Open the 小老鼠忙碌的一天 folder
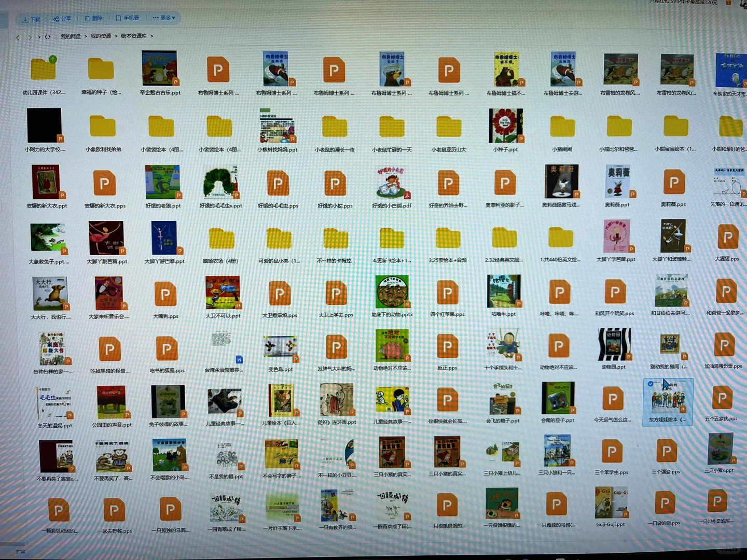The width and height of the screenshot is (747, 560). (392, 127)
